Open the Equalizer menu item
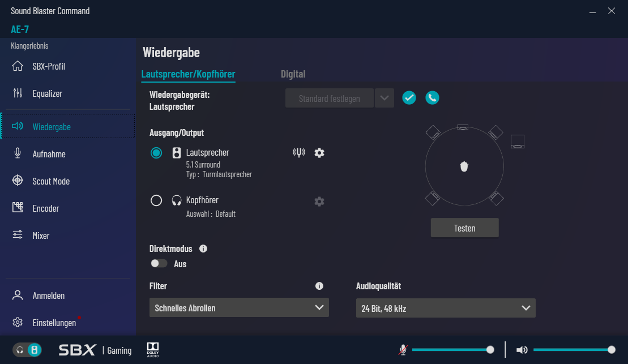 point(47,93)
